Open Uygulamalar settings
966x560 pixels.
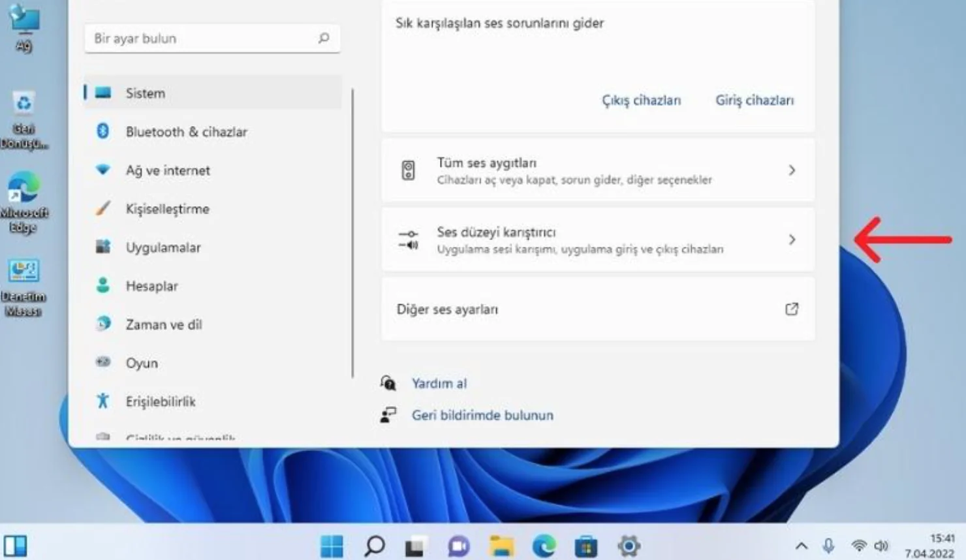[104, 247]
